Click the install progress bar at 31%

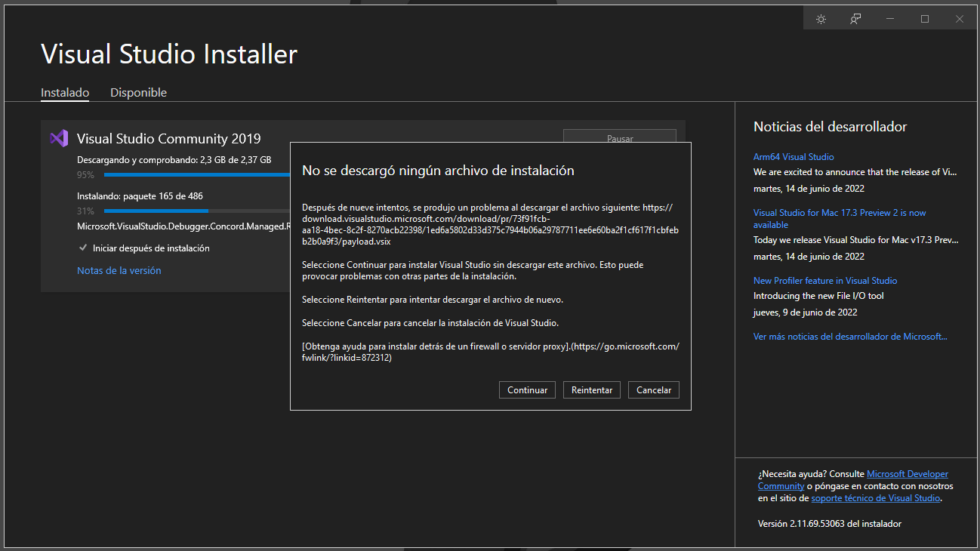[x=197, y=211]
